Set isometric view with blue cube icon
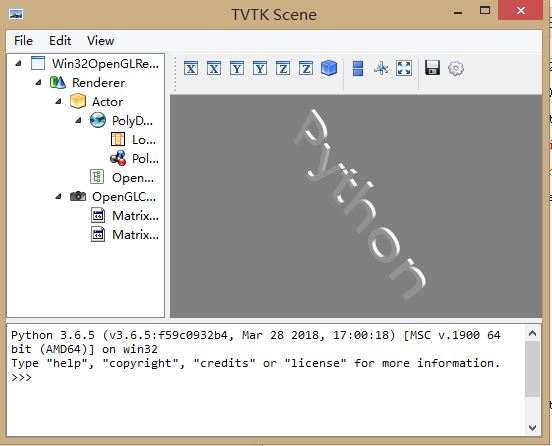 [x=329, y=68]
